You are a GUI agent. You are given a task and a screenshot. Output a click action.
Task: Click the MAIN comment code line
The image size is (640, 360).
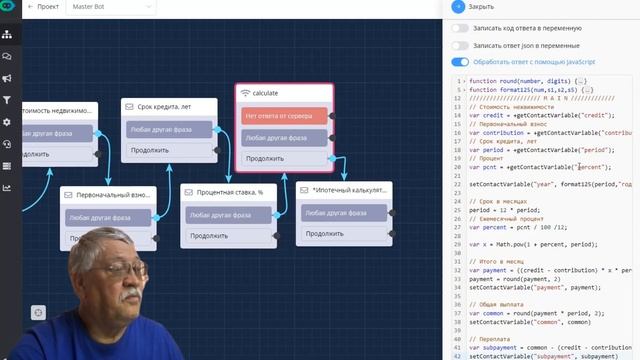541,98
